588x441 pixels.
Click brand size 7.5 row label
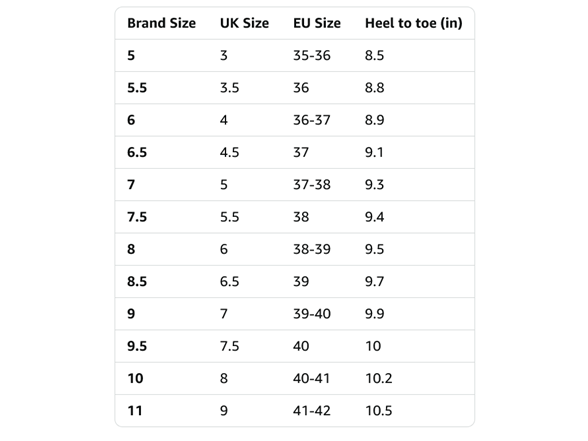[x=137, y=217]
